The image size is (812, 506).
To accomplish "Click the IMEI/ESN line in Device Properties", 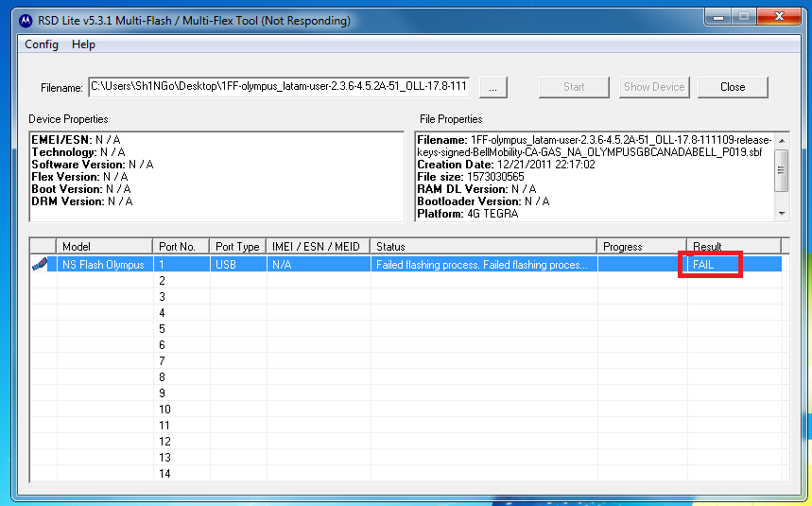I will tap(76, 140).
